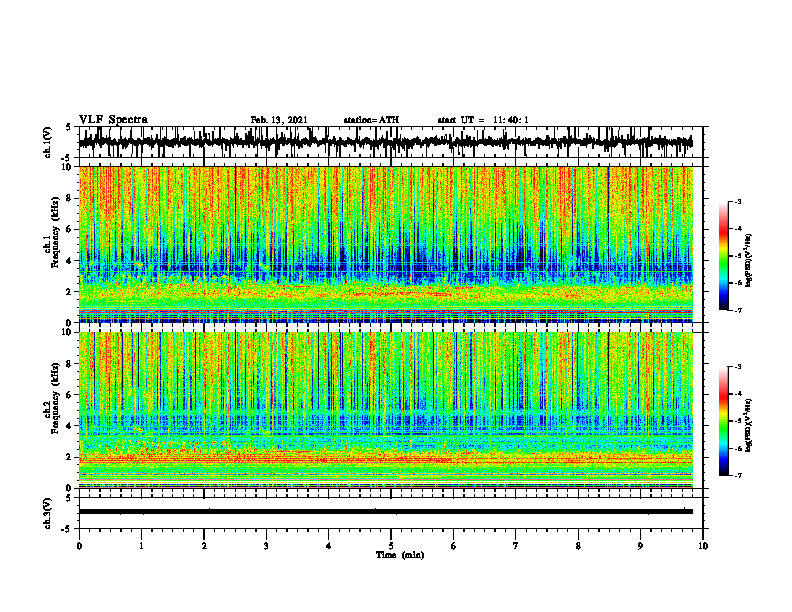Click the thick black ch.3 voltage trace
The image size is (792, 612).
[386, 512]
